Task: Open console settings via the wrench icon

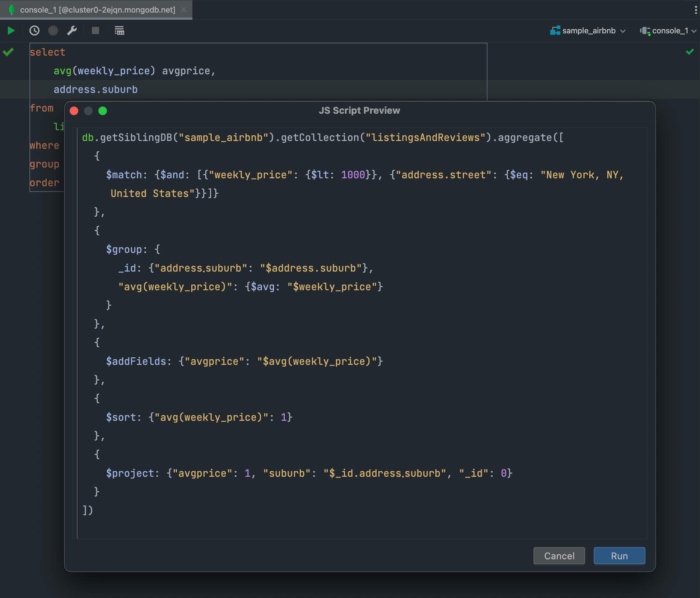Action: click(72, 30)
